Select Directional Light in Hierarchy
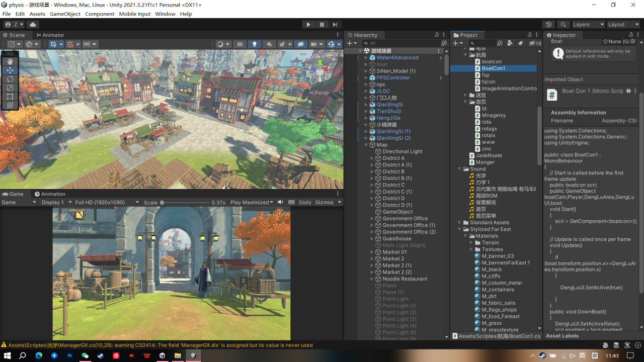 402,151
